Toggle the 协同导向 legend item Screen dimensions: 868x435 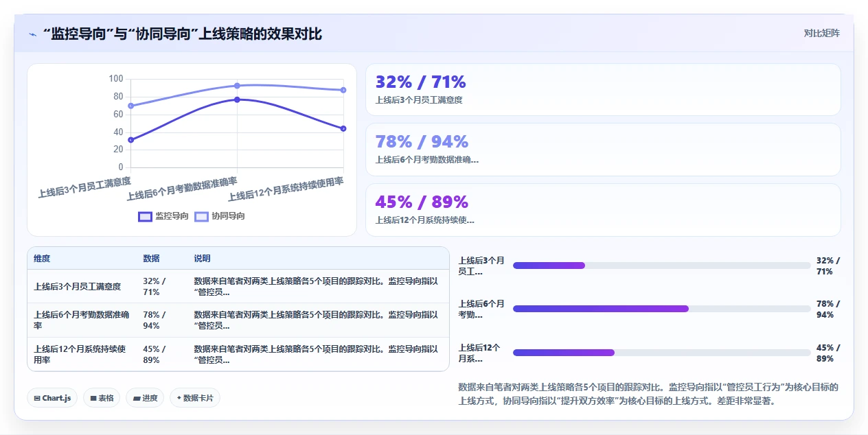(220, 216)
